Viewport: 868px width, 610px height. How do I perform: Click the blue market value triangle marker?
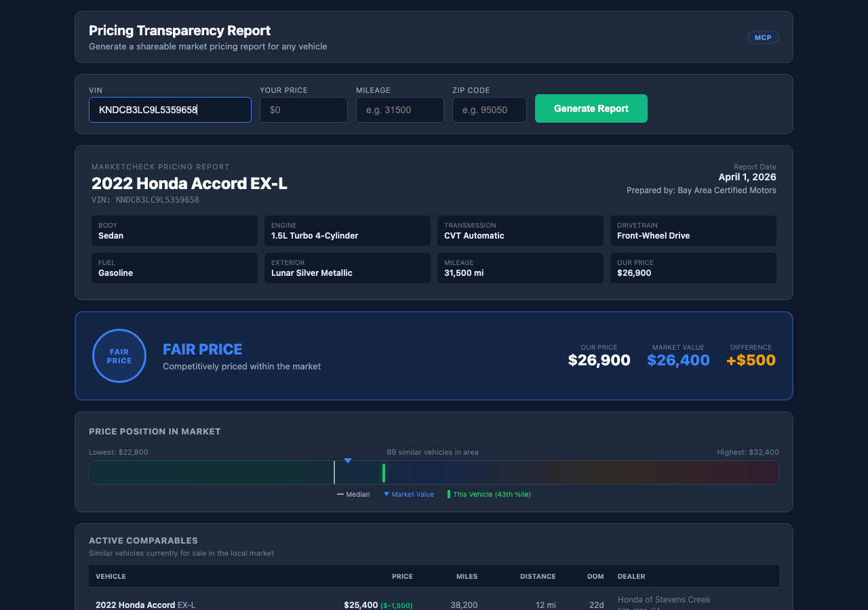point(348,461)
